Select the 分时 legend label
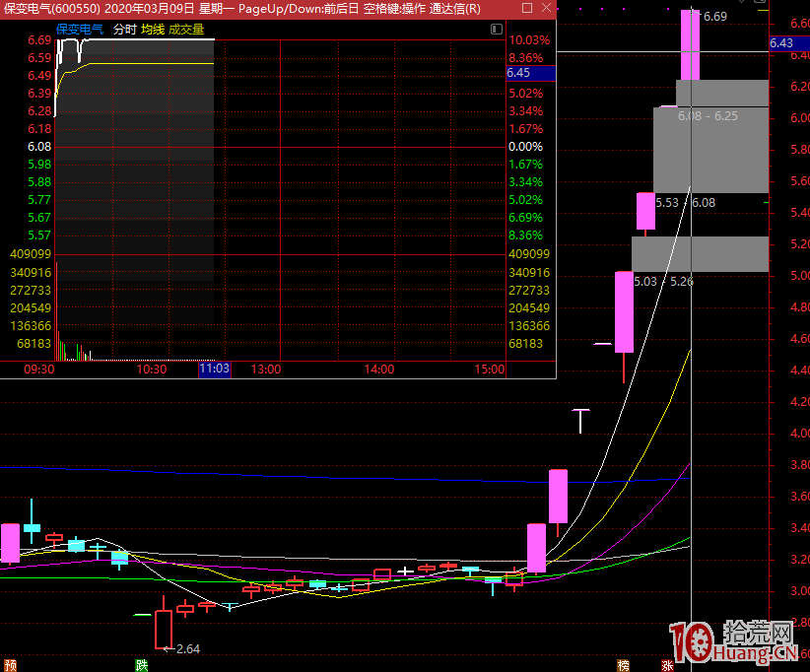810x672 pixels. coord(124,30)
